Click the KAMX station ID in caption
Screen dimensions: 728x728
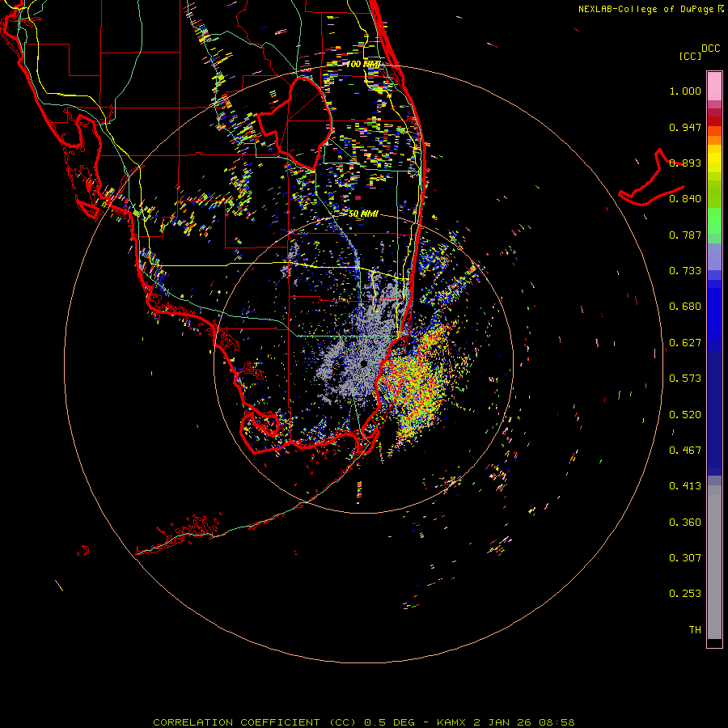click(x=451, y=722)
